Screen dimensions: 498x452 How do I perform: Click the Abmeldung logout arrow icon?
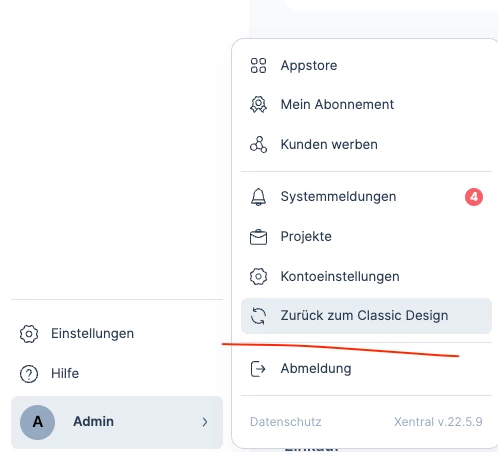coord(258,369)
